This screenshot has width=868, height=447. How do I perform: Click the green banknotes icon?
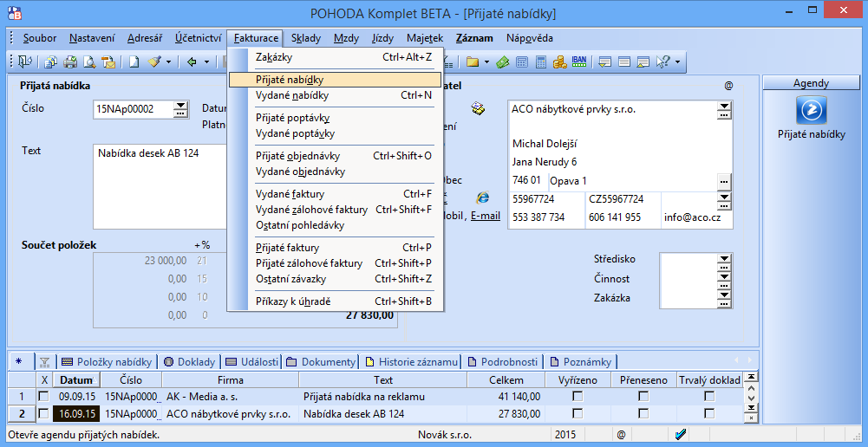click(x=503, y=62)
